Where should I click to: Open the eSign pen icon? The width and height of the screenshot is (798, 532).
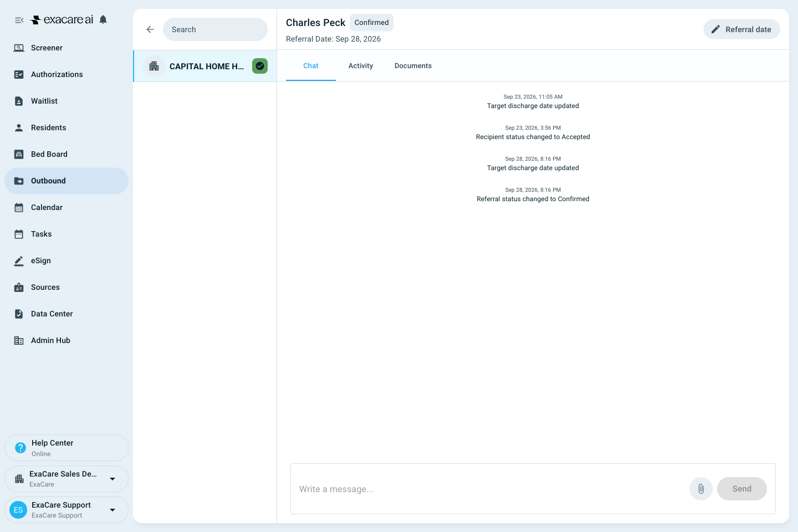[19, 260]
